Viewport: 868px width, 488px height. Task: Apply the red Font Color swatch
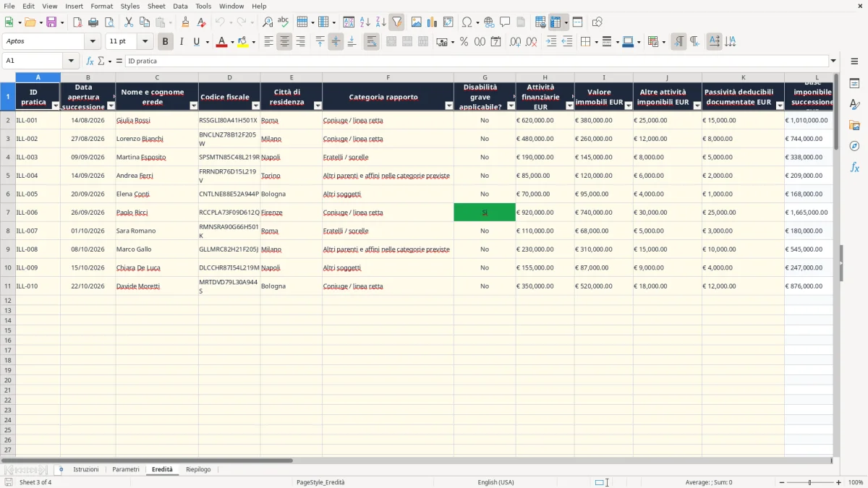[x=221, y=42]
